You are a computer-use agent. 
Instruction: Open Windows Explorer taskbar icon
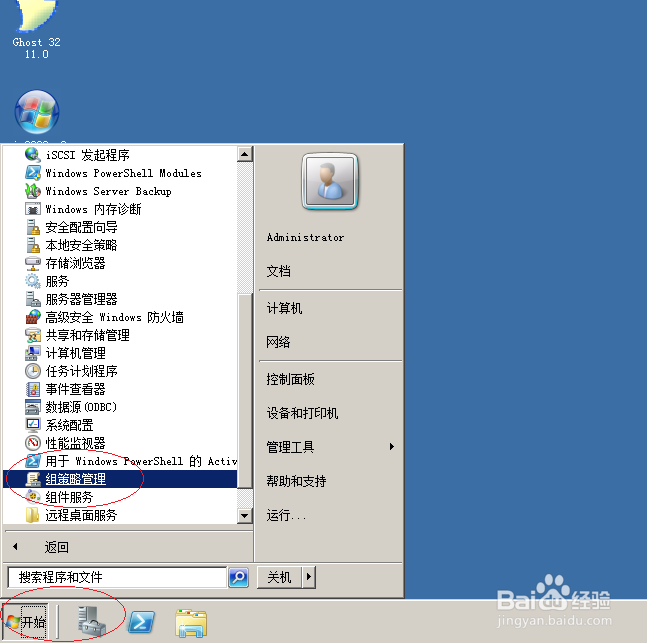coord(191,623)
